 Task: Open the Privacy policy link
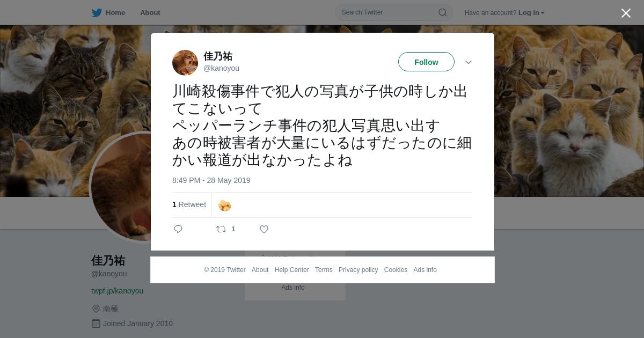358,270
